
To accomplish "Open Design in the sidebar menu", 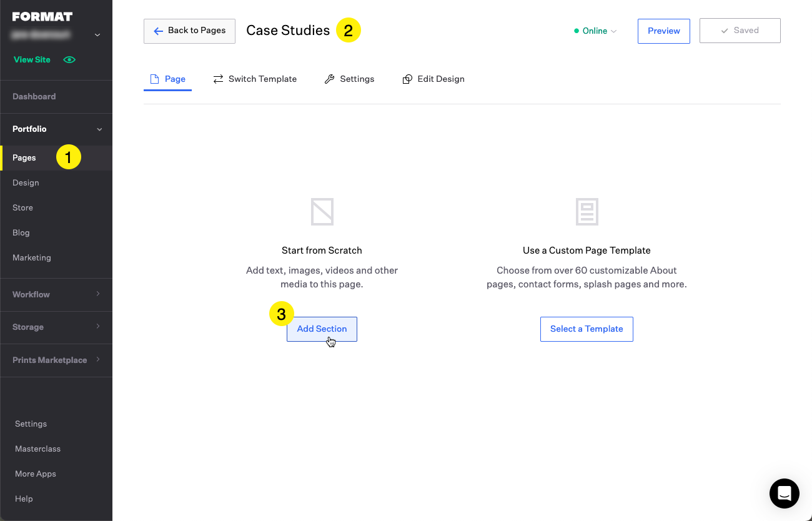I will pos(26,183).
